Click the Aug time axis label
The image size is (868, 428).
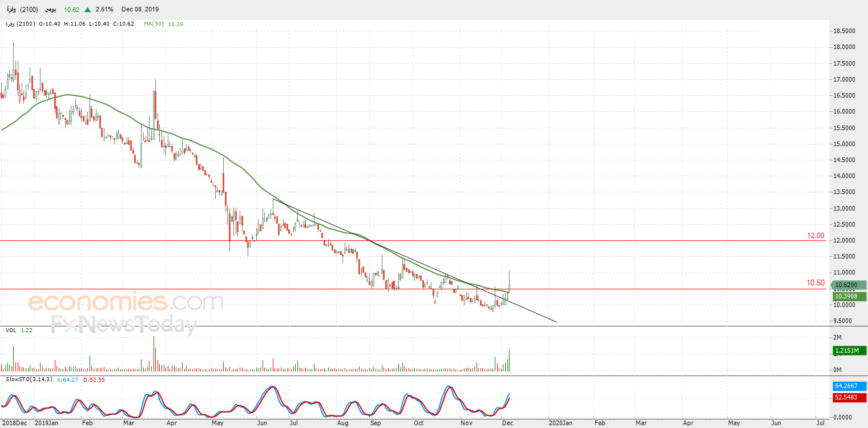[x=343, y=423]
